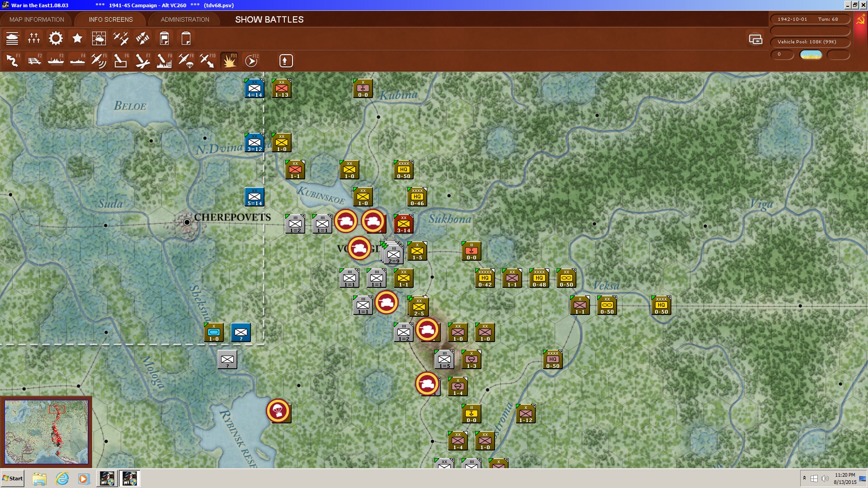Select red Guards unit labeled 3-14
Image resolution: width=868 pixels, height=488 pixels.
404,224
